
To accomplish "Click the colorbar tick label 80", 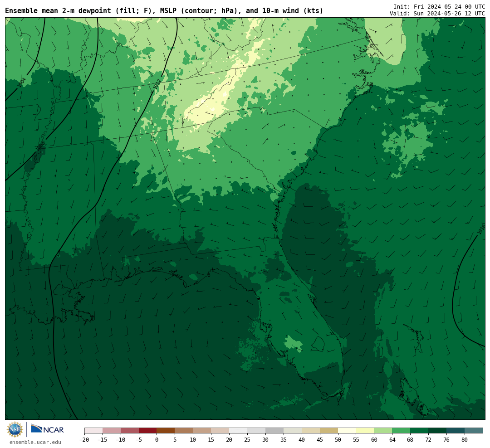I will (465, 439).
